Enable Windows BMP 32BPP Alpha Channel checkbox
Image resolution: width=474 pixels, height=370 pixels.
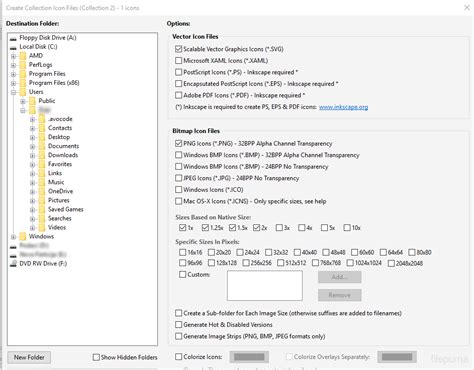(x=179, y=155)
